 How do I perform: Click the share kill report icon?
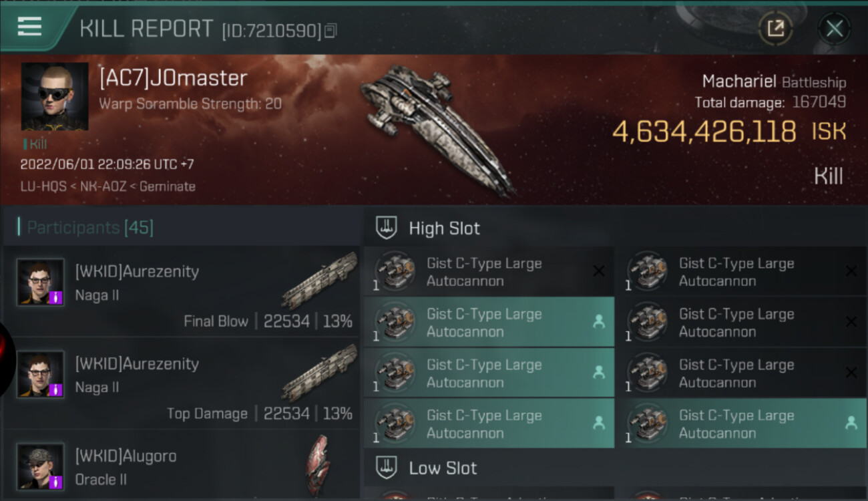click(776, 29)
